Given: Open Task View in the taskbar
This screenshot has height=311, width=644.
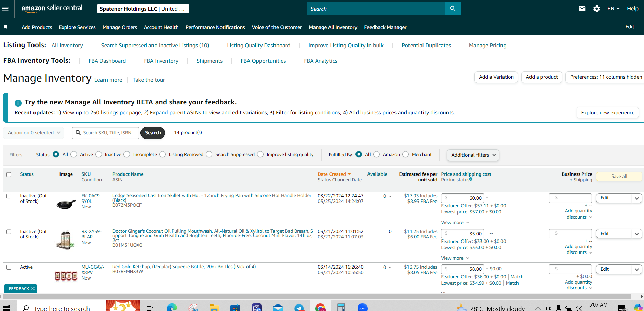Looking at the screenshot, I should pyautogui.click(x=150, y=308).
